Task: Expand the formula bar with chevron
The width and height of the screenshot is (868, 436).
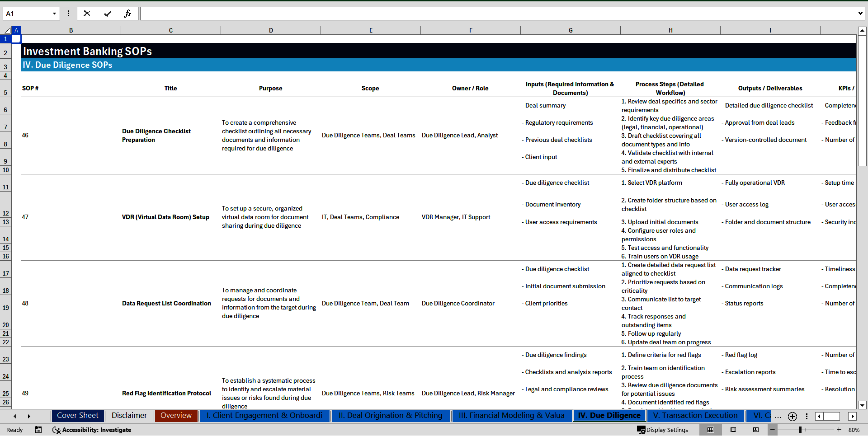Action: pyautogui.click(x=860, y=14)
